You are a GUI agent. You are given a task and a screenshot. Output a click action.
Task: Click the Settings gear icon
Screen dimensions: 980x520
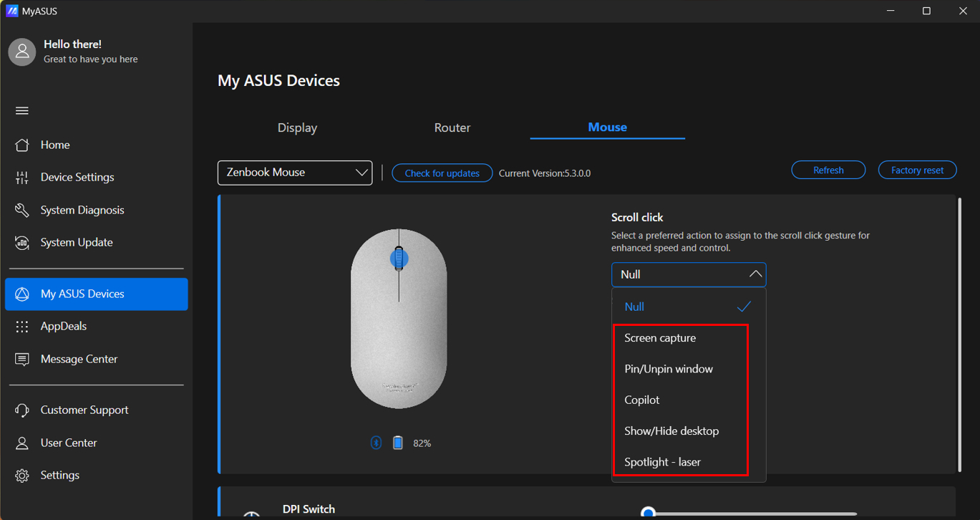pyautogui.click(x=22, y=476)
